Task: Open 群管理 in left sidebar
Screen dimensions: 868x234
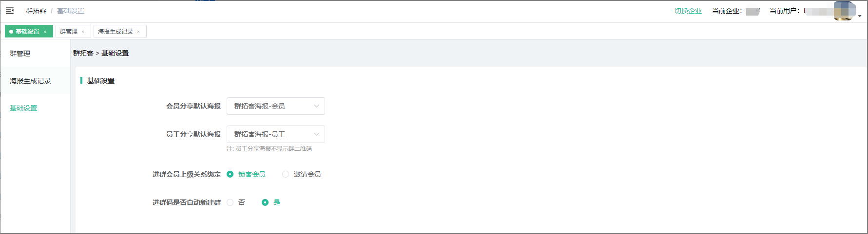Action: pyautogui.click(x=20, y=54)
